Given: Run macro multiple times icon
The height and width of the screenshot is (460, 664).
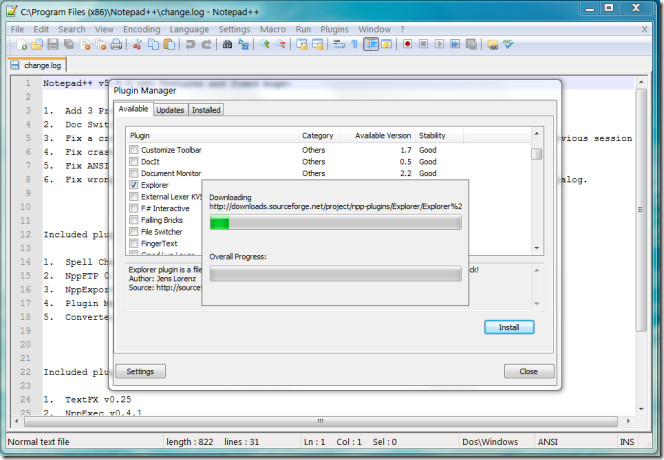Looking at the screenshot, I should point(455,44).
